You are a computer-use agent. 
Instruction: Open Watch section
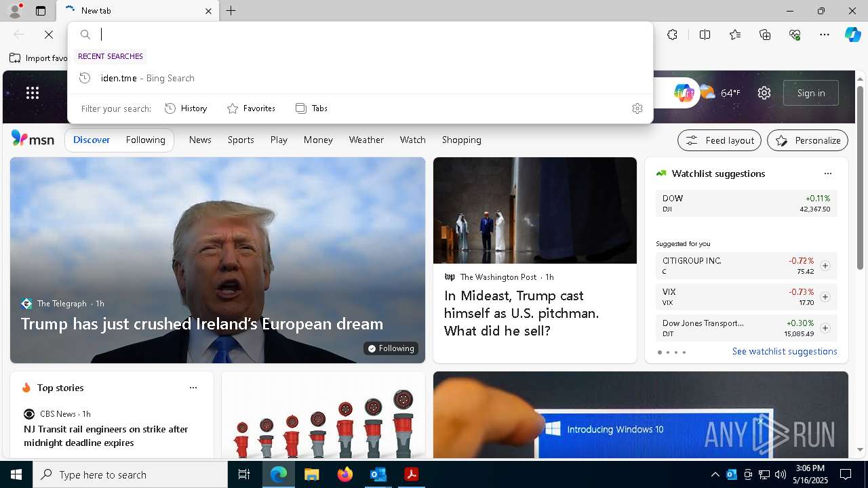point(413,140)
